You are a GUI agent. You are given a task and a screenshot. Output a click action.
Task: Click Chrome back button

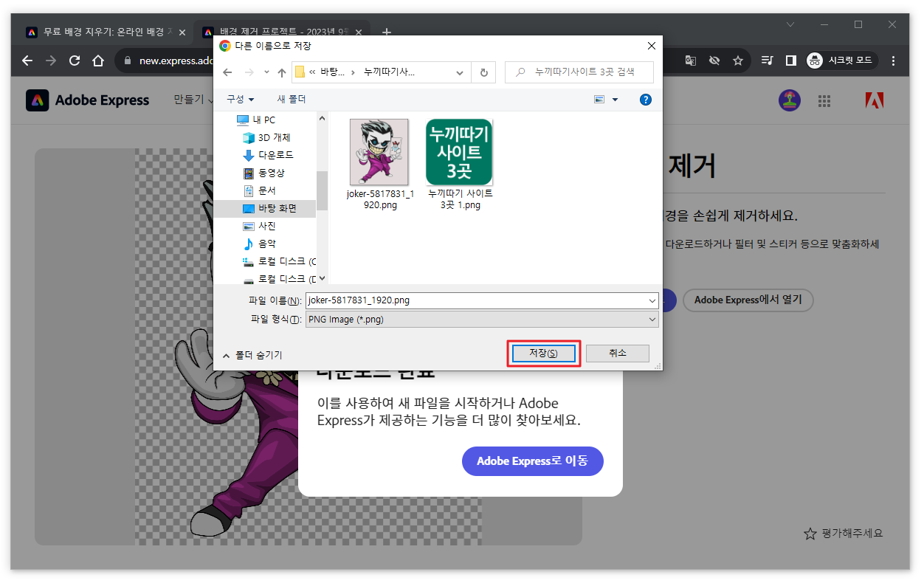click(x=27, y=61)
